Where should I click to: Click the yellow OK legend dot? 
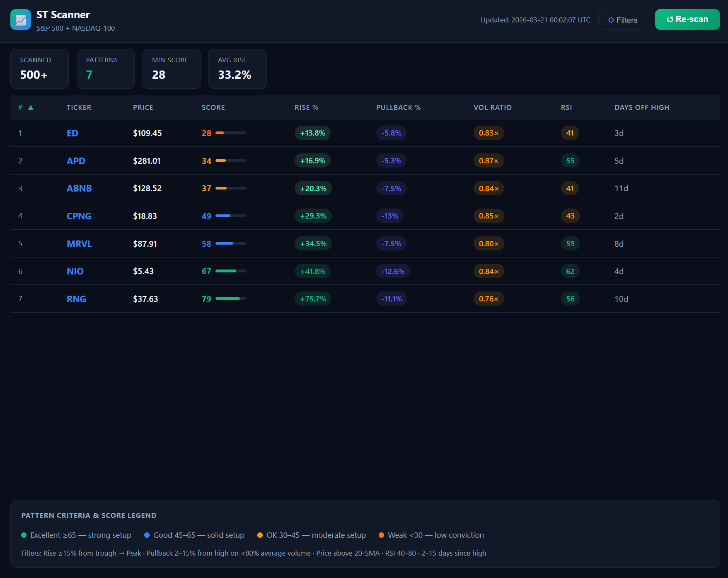click(x=260, y=535)
